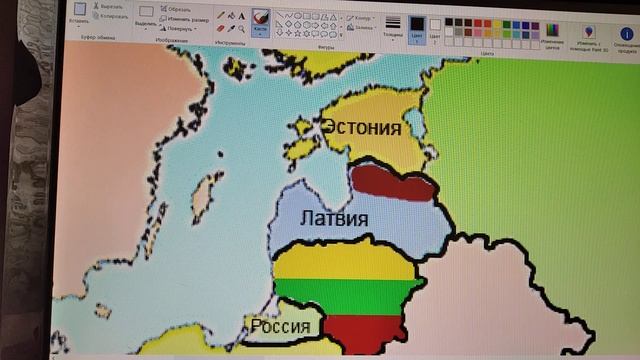Pick the Five-point star shape
Viewport: 640px width, 360px height.
click(x=298, y=34)
